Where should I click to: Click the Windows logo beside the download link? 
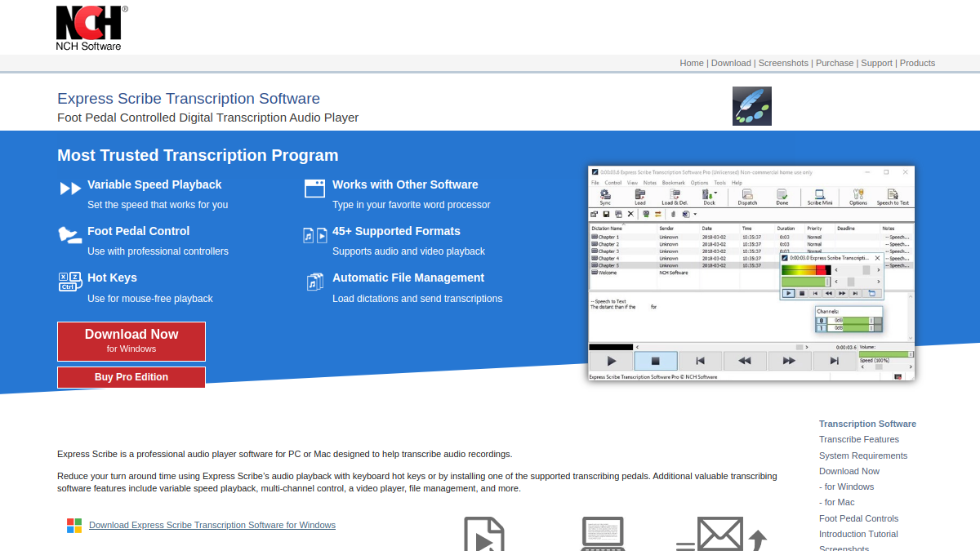(74, 526)
